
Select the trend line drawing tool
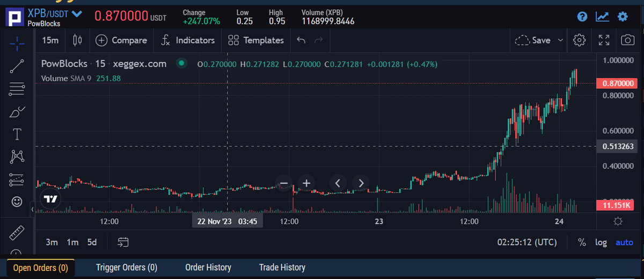click(x=17, y=66)
